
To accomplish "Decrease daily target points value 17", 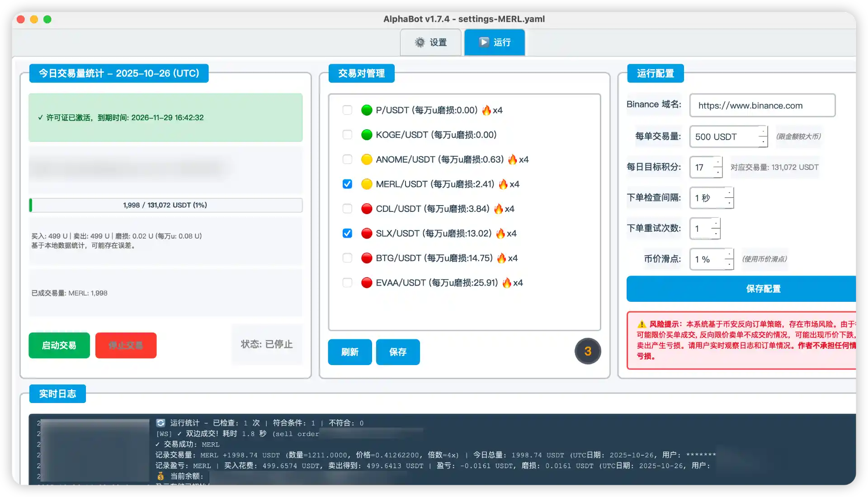I will [718, 172].
